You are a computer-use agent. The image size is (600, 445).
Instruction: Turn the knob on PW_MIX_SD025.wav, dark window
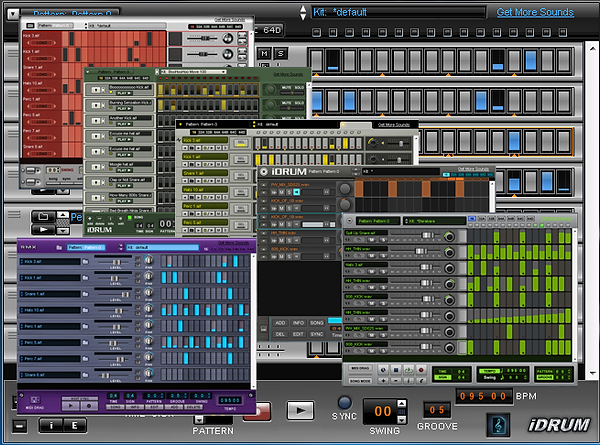(344, 188)
